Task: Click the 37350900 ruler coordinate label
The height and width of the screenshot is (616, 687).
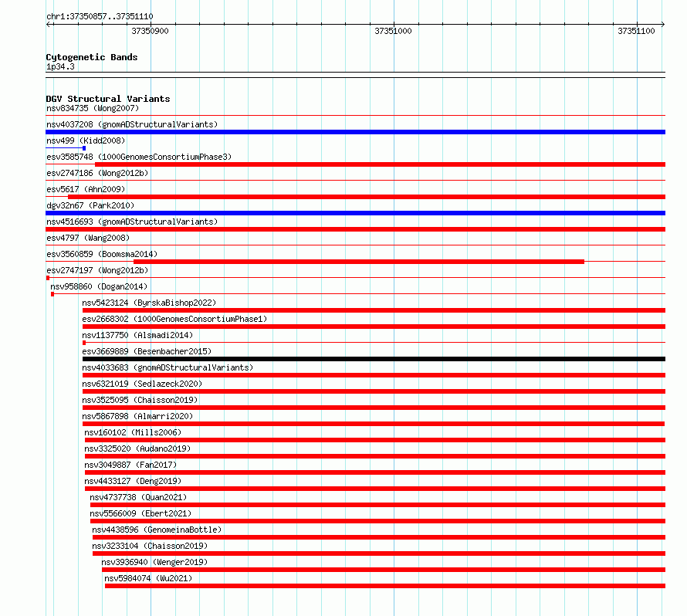Action: coord(150,31)
